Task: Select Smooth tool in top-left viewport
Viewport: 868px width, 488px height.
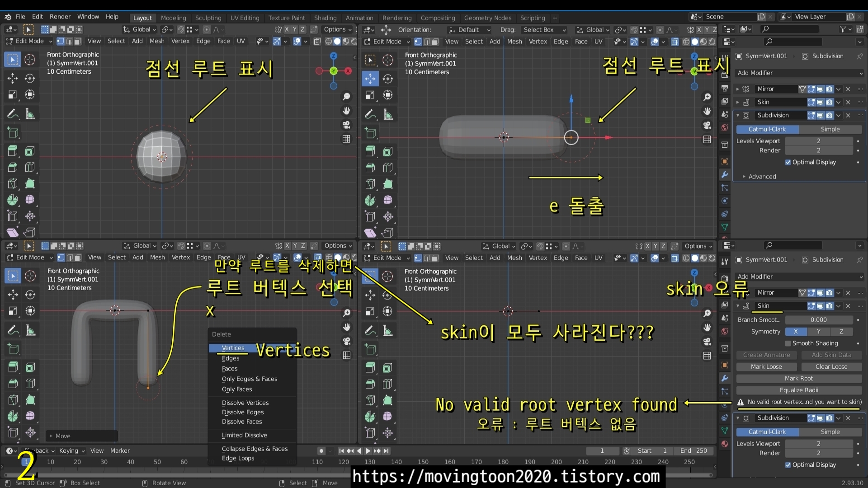Action: tap(30, 200)
